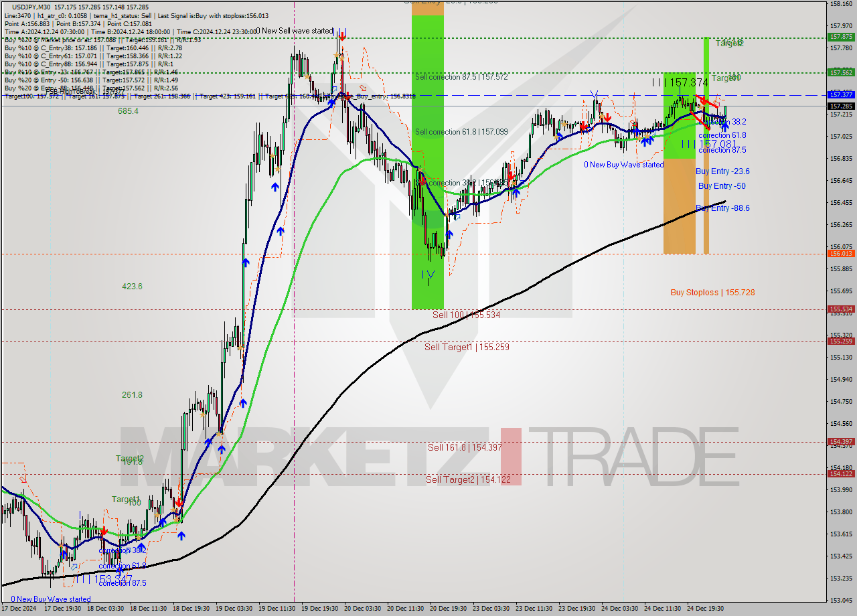Click the orange zone below 157.374 block
The image size is (857, 616).
click(680, 206)
